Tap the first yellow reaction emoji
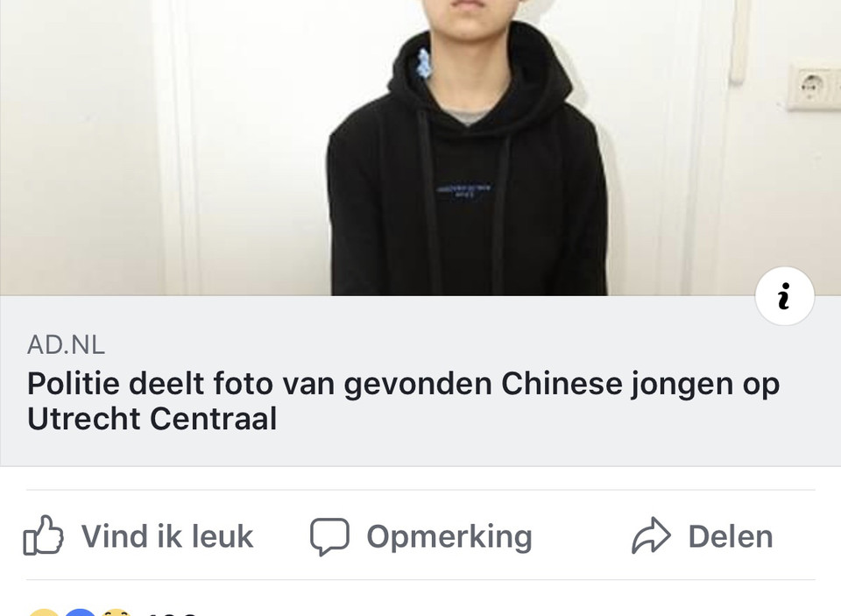841x616 pixels. coord(44,612)
